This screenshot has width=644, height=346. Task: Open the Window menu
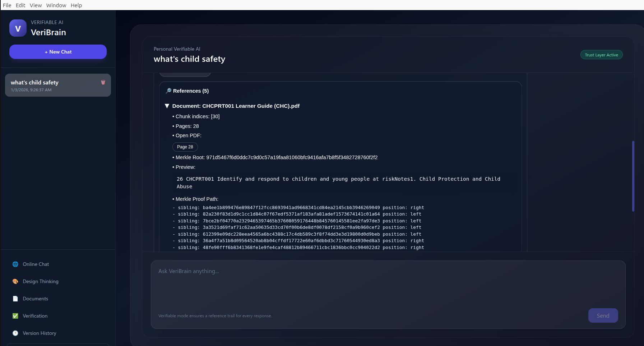(56, 5)
